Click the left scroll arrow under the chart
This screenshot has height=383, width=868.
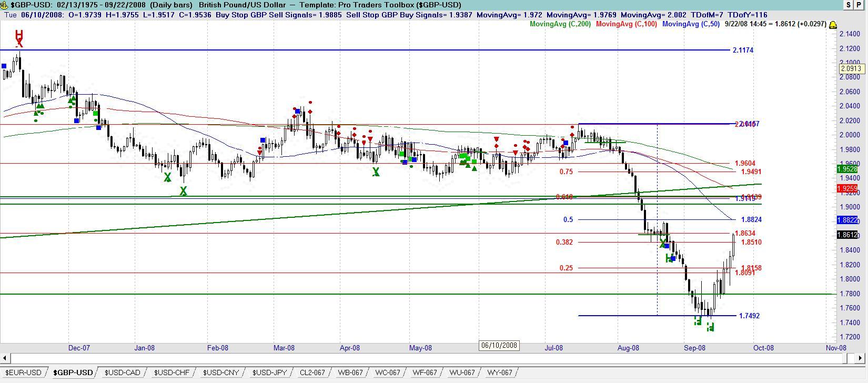point(5,358)
